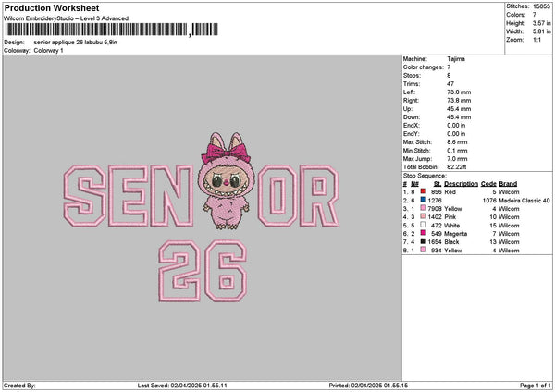Click the '26' number in the embroidery design
The height and width of the screenshot is (392, 555).
(201, 273)
